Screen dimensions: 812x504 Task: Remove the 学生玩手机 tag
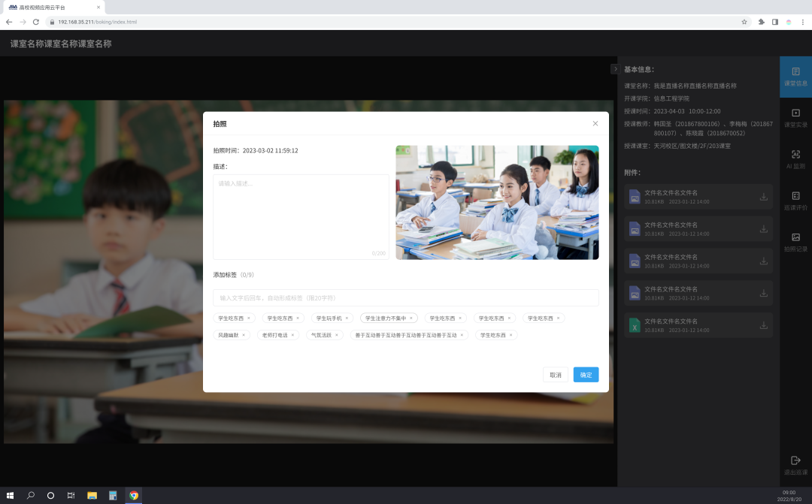coord(347,318)
